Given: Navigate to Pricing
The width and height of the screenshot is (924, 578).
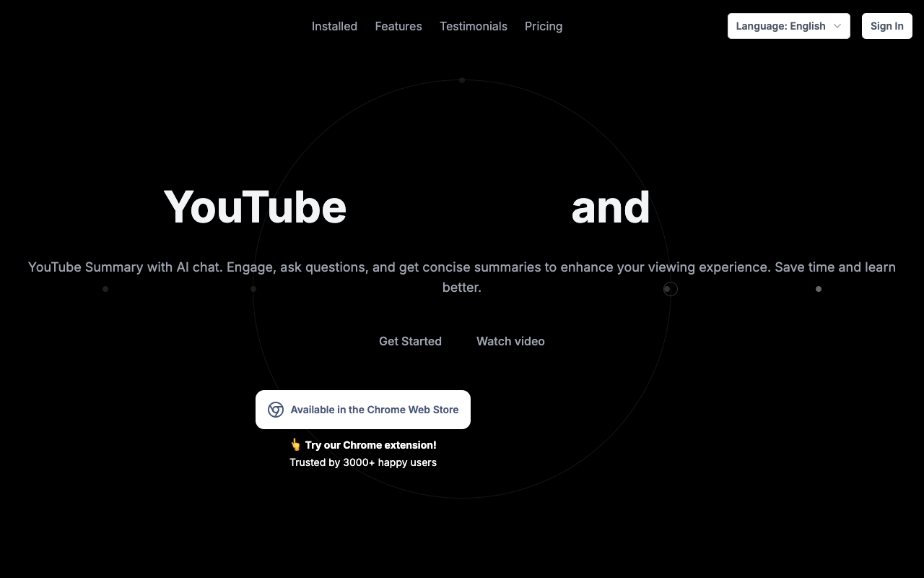Looking at the screenshot, I should click(544, 26).
